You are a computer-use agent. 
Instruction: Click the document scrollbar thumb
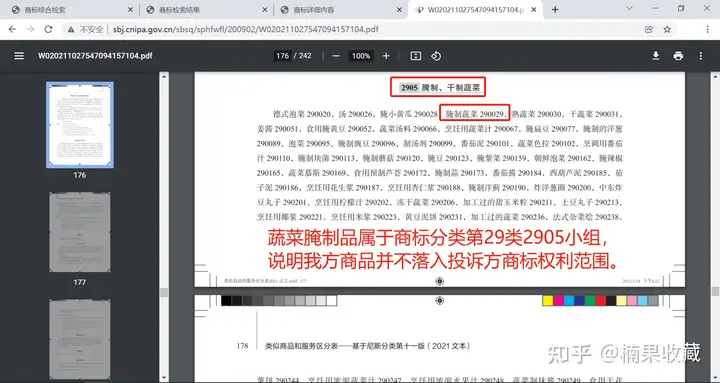[x=715, y=291]
